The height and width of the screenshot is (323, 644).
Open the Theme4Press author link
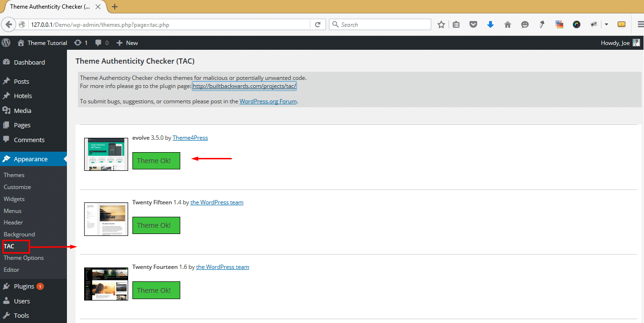coord(190,138)
